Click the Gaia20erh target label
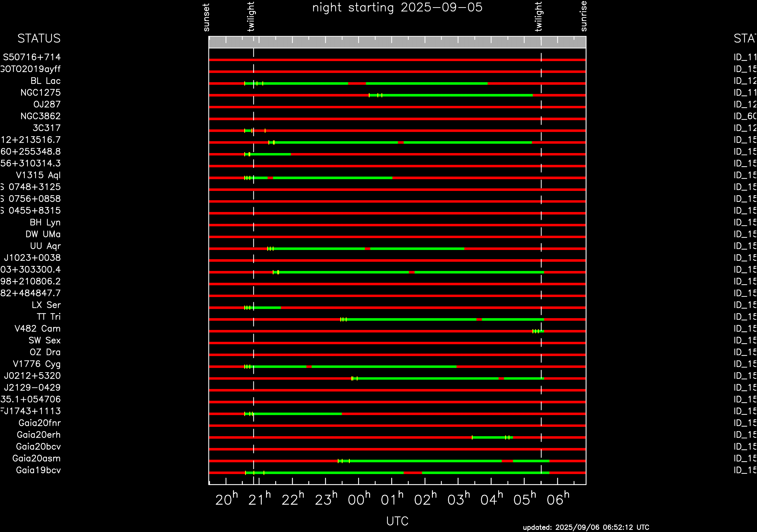The height and width of the screenshot is (532, 757). tap(39, 435)
